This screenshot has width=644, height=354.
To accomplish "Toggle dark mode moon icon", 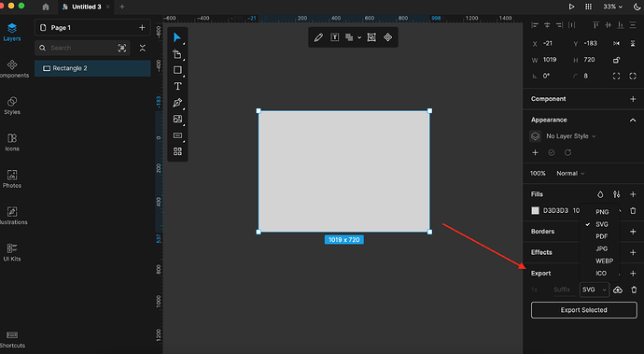I will [637, 7].
